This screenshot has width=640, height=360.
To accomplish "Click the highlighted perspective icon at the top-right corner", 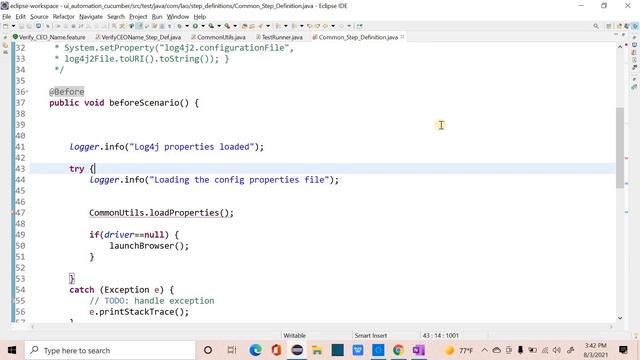I will (x=635, y=26).
